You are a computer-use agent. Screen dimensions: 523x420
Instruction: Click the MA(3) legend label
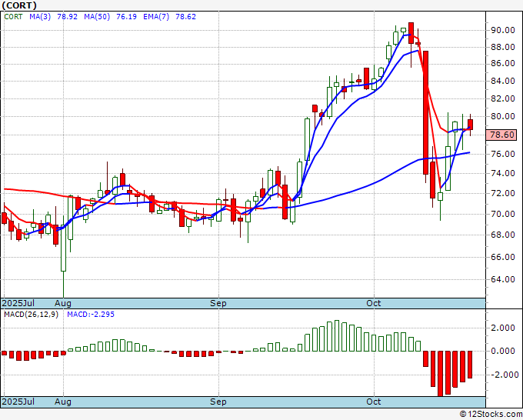pos(40,17)
